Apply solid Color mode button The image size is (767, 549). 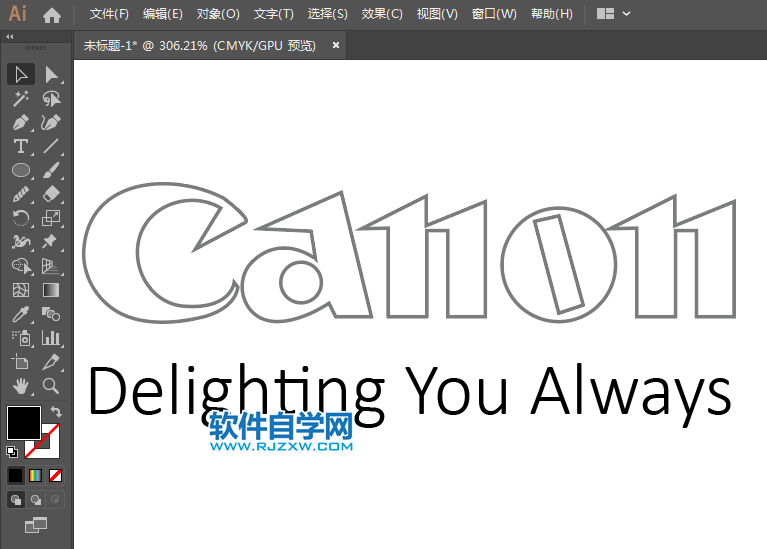point(15,475)
